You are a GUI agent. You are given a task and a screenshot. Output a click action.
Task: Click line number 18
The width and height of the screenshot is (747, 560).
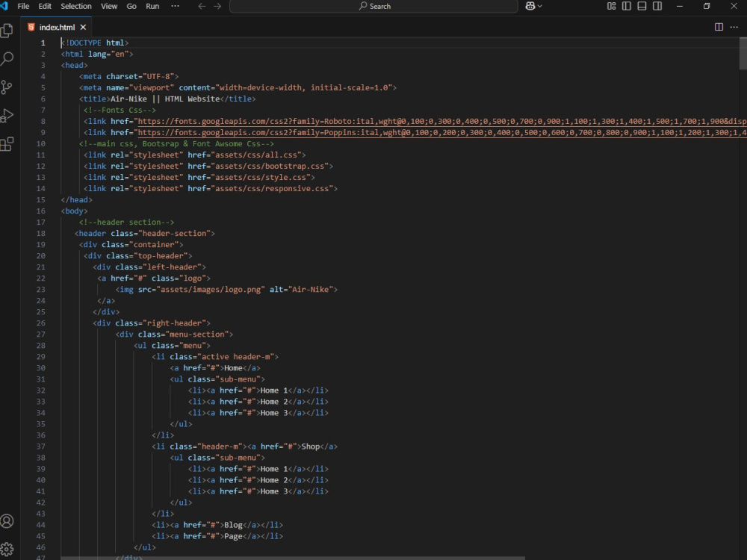(x=41, y=233)
